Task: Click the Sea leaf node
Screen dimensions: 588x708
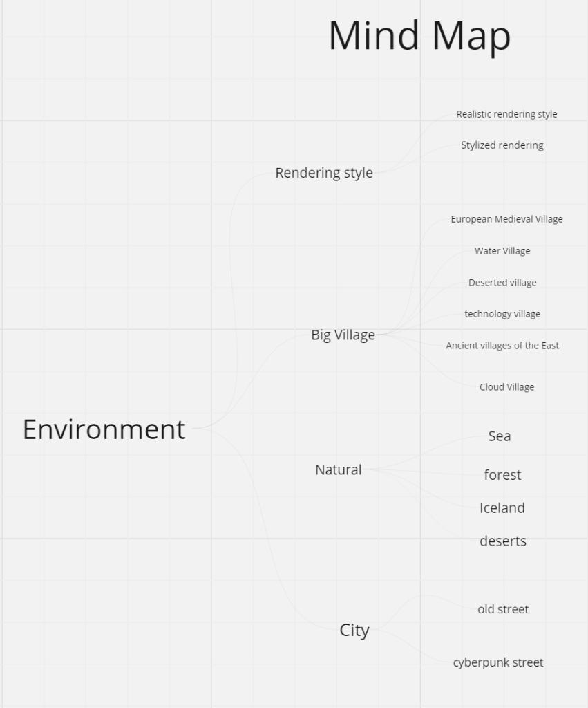Action: click(500, 436)
